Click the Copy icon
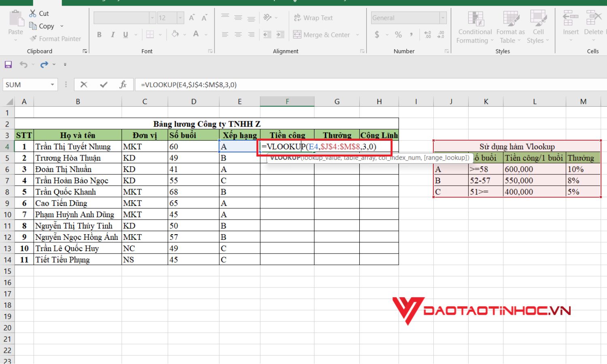Viewport: 607px width, 364px height. tap(34, 26)
